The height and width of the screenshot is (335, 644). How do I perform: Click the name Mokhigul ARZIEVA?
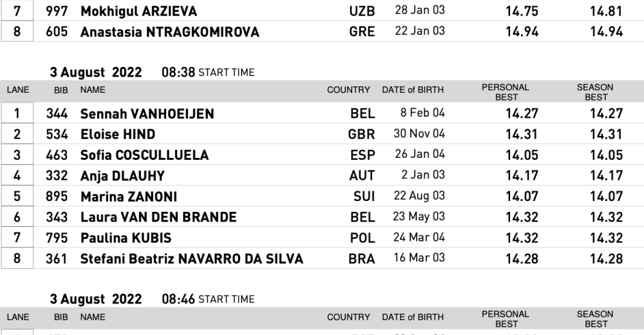(x=138, y=11)
